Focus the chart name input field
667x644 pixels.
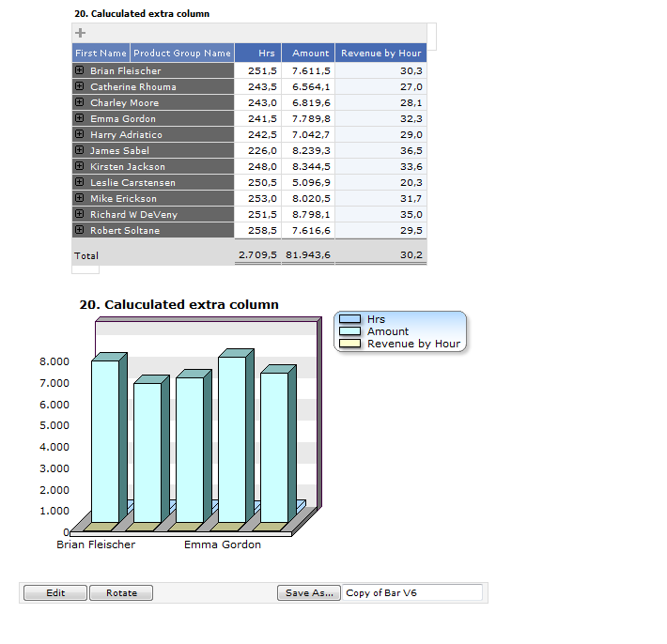tap(411, 593)
